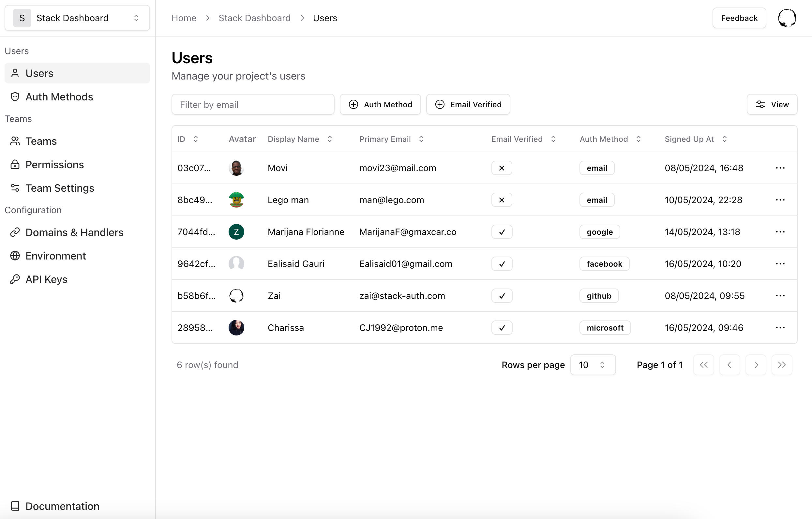Select the Documentation menu item
812x519 pixels.
click(62, 506)
